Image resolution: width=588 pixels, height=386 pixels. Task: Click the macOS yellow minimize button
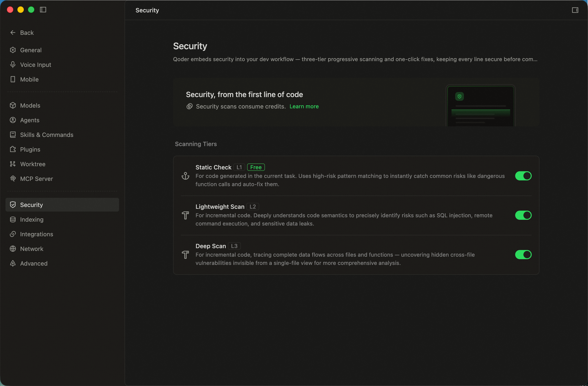[21, 10]
